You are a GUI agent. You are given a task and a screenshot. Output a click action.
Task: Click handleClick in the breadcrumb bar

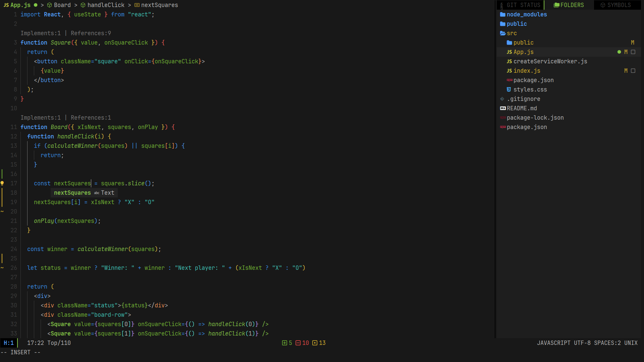(106, 5)
